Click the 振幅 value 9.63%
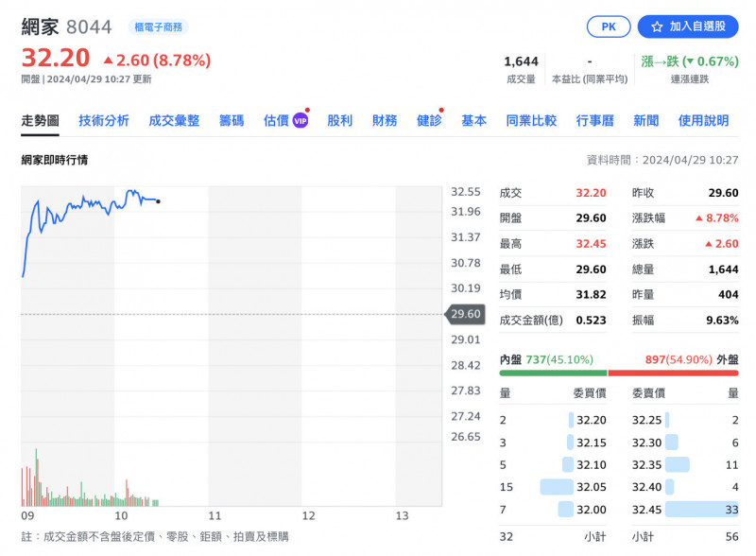This screenshot has width=756, height=556. coord(722,320)
